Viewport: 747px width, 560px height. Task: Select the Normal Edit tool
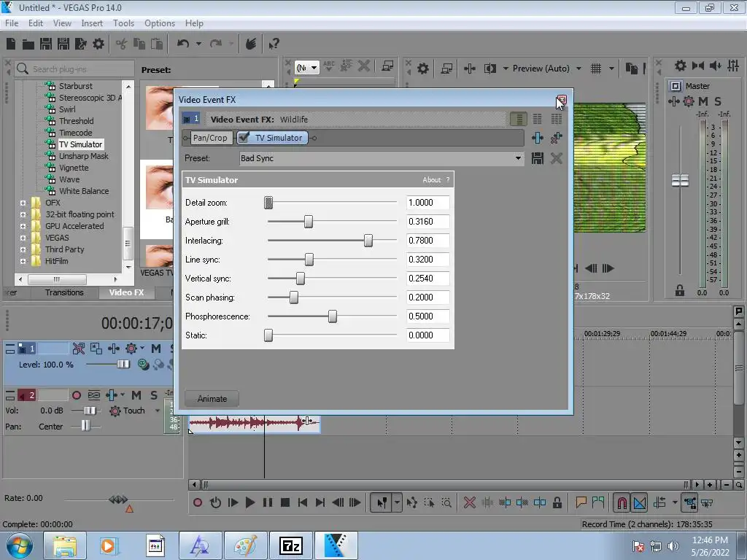382,502
